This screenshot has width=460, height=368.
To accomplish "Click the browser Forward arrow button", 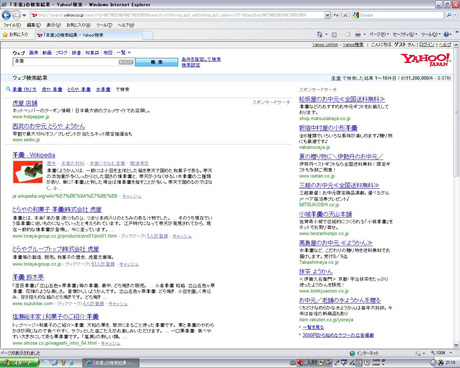I will 16,15.
